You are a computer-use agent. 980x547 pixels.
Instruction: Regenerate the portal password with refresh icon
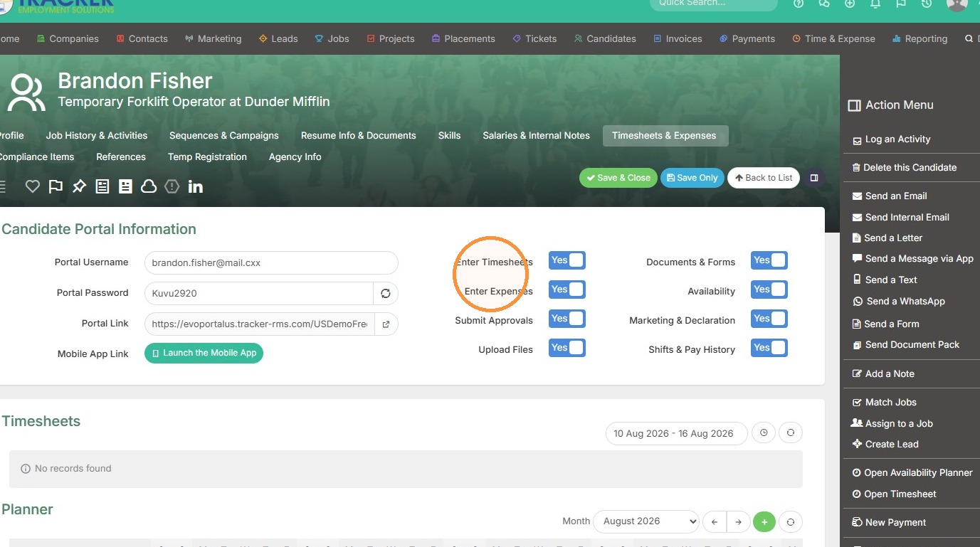[x=386, y=293]
